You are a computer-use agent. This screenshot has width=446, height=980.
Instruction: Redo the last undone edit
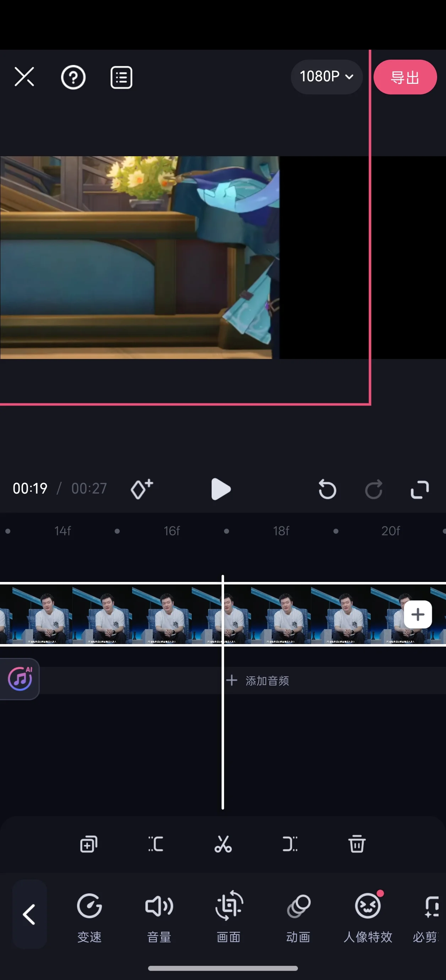pos(374,489)
